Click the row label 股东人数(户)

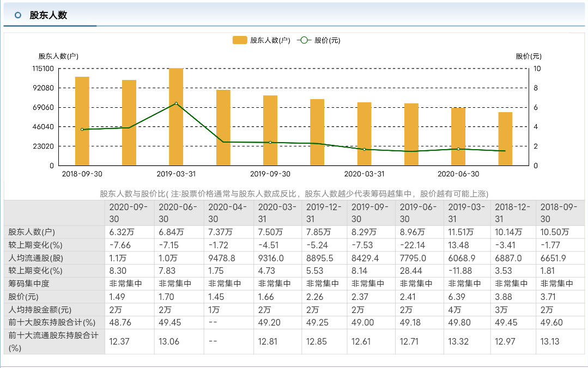click(x=32, y=232)
